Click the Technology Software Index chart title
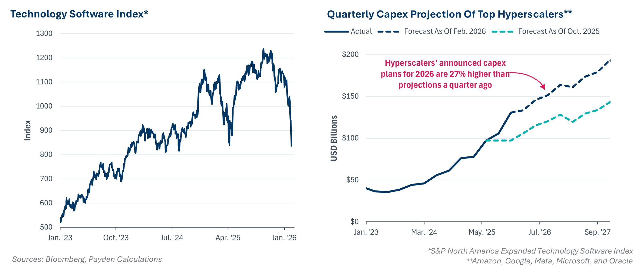Viewport: 644px width, 267px height. click(x=79, y=14)
